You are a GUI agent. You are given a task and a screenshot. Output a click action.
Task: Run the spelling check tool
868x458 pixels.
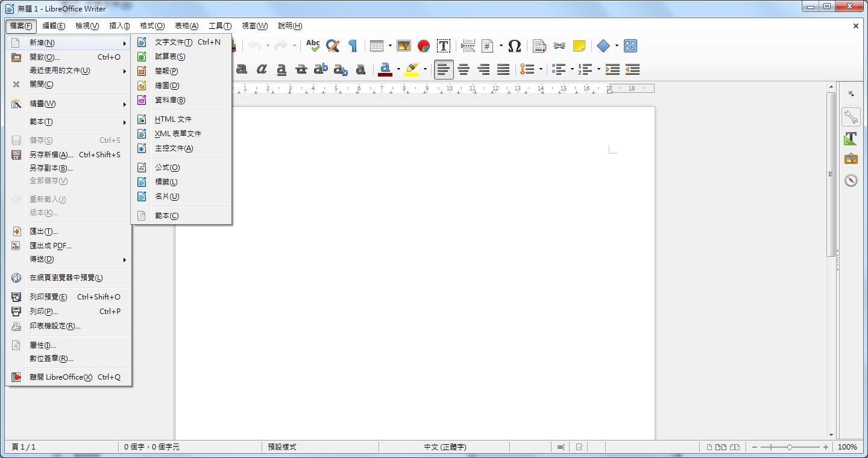pyautogui.click(x=313, y=46)
